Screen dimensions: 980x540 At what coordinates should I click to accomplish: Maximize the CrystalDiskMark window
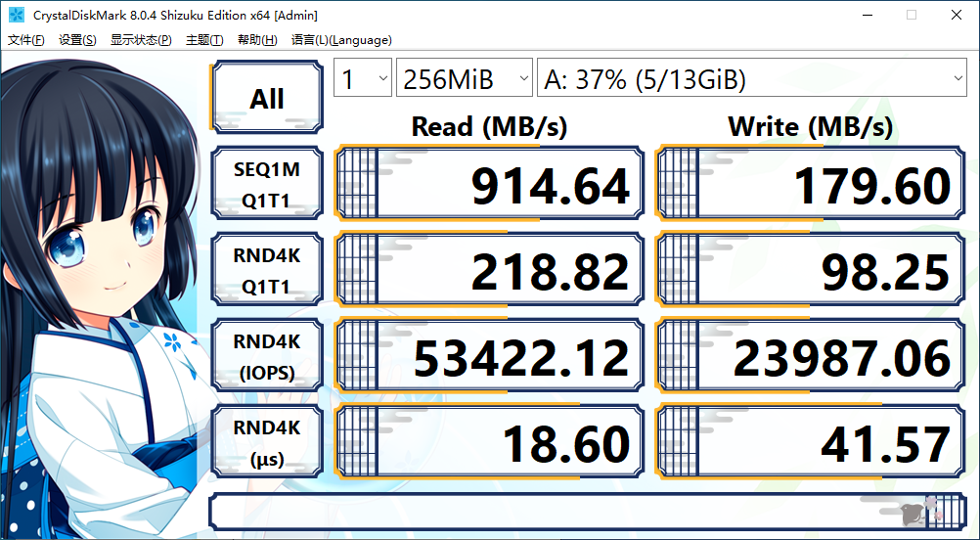912,15
